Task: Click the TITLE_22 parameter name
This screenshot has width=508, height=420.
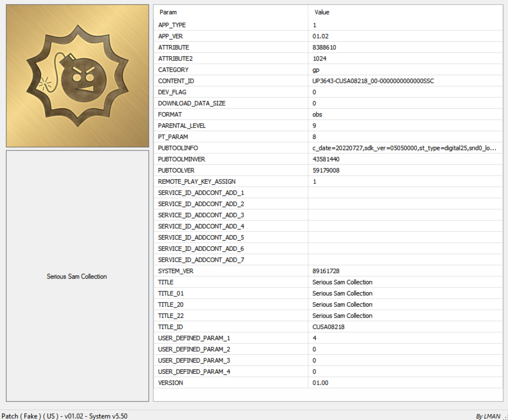Action: [171, 316]
